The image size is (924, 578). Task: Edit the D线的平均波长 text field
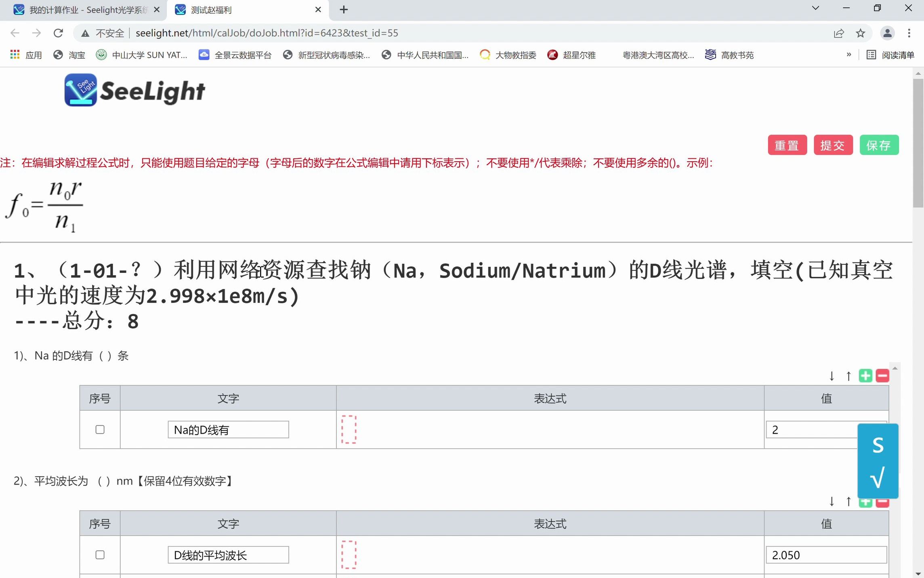228,555
